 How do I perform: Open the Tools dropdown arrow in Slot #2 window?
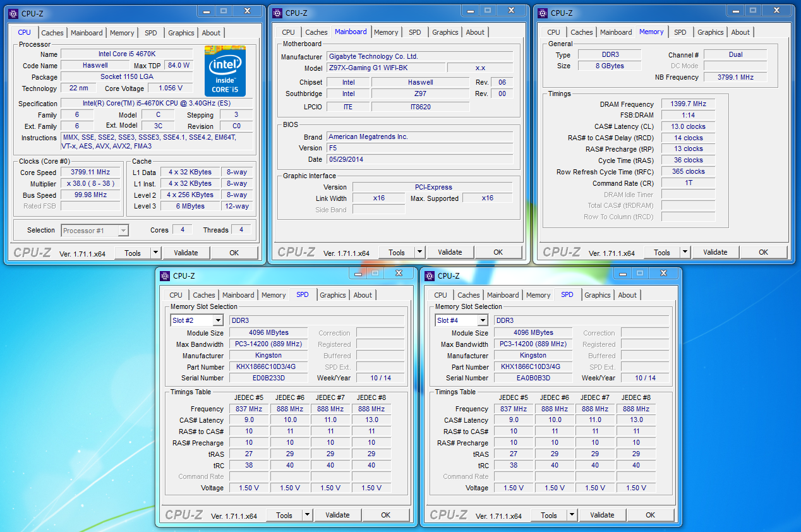tap(308, 515)
